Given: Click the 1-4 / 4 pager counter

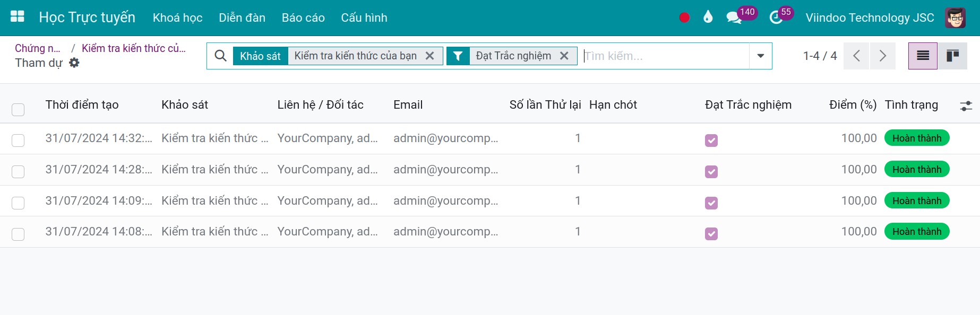Looking at the screenshot, I should [820, 56].
